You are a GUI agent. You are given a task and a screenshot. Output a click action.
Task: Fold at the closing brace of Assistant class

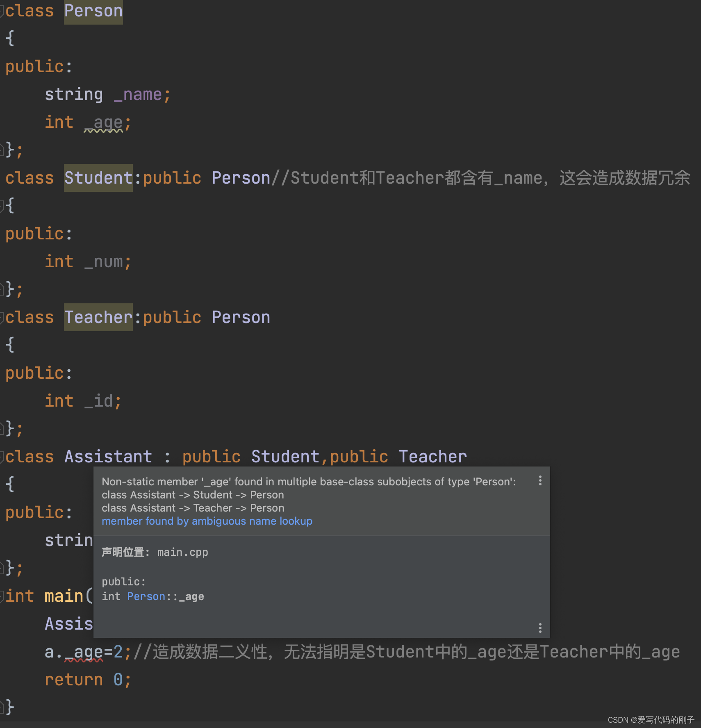coord(2,568)
